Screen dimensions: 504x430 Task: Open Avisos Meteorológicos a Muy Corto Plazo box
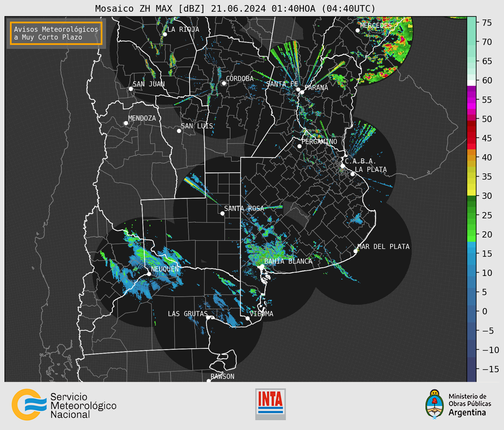pos(56,33)
